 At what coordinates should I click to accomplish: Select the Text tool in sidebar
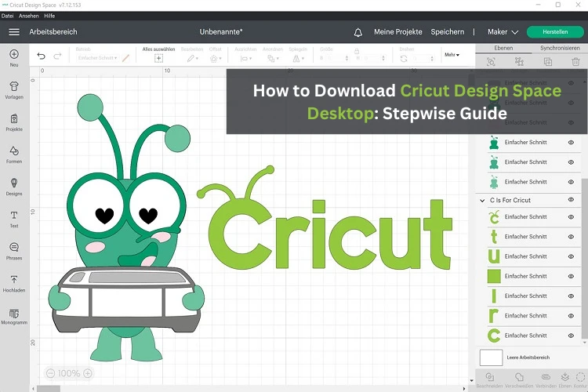pyautogui.click(x=14, y=219)
